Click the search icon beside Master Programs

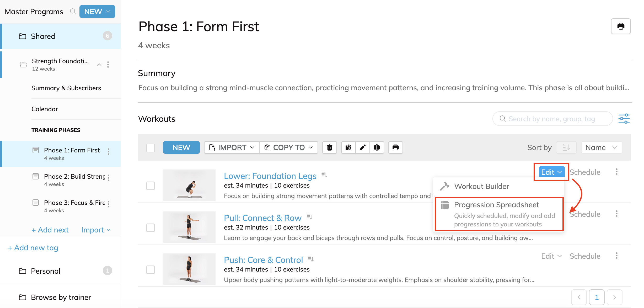click(73, 12)
